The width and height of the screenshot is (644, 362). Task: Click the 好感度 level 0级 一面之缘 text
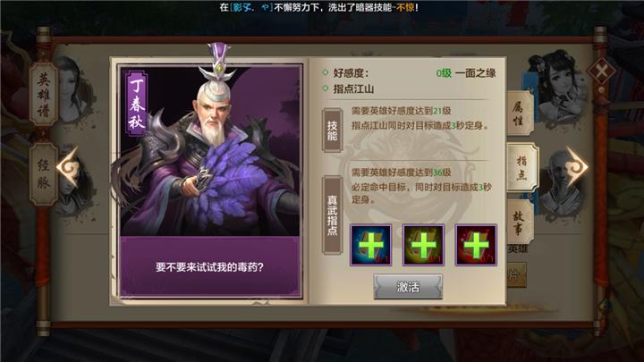(x=465, y=73)
